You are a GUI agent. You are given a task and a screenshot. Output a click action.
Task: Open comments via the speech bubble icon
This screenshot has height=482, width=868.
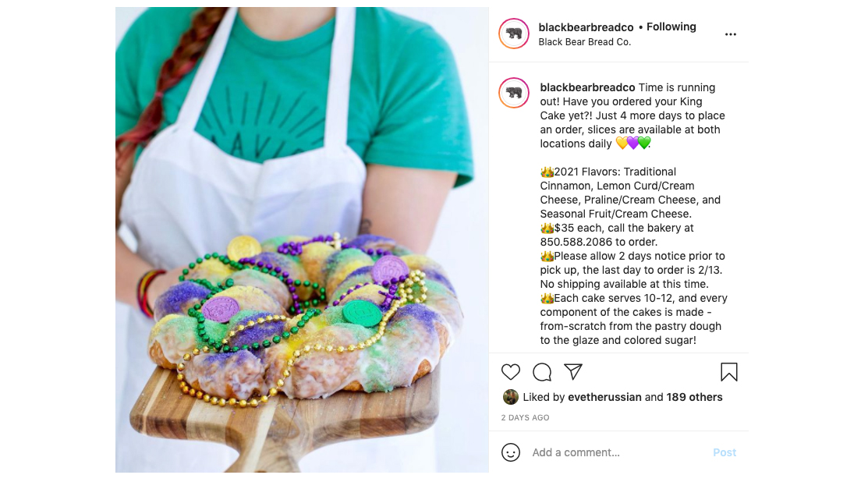pos(542,372)
